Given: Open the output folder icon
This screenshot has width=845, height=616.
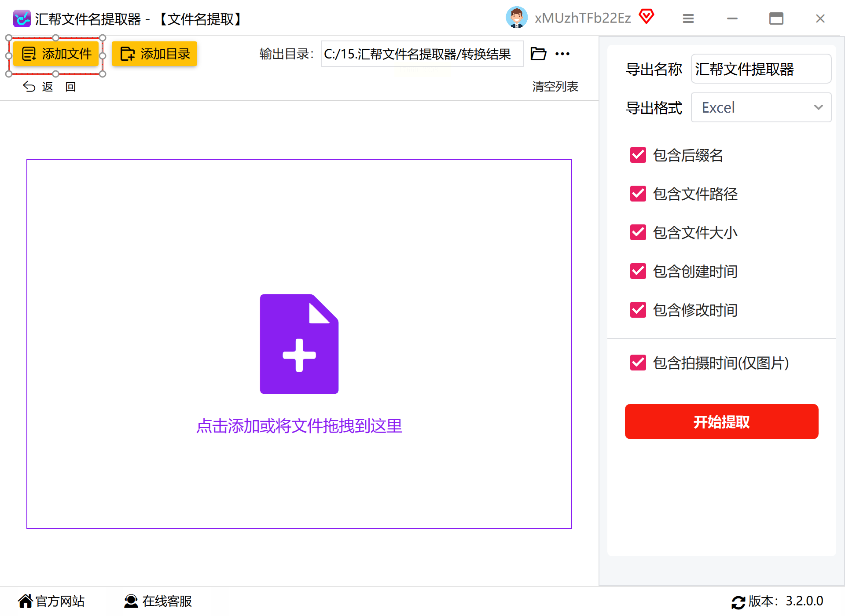Looking at the screenshot, I should [538, 54].
